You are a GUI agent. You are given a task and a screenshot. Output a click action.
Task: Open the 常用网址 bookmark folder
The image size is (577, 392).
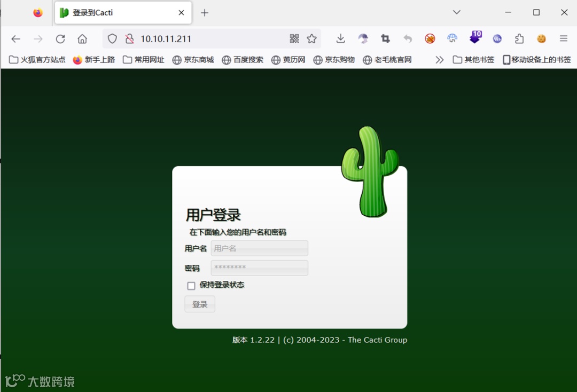coord(144,60)
